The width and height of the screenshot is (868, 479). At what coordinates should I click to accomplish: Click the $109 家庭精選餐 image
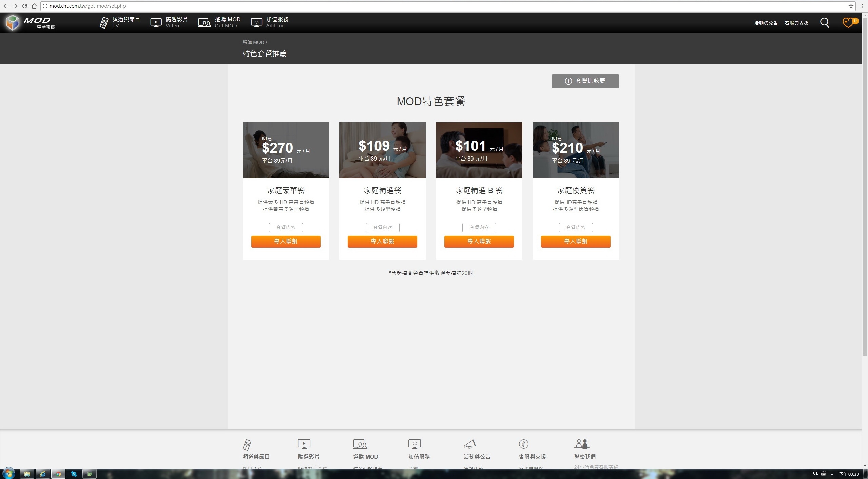(x=382, y=150)
